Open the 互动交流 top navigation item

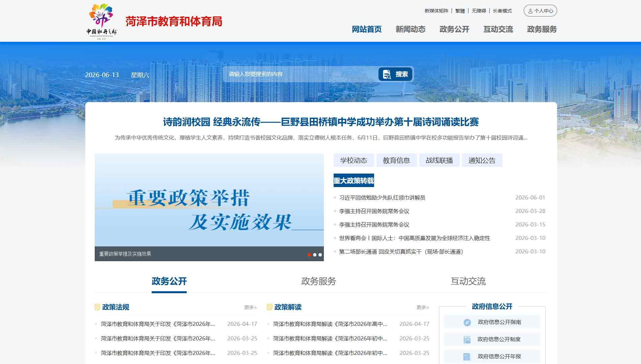(x=498, y=29)
